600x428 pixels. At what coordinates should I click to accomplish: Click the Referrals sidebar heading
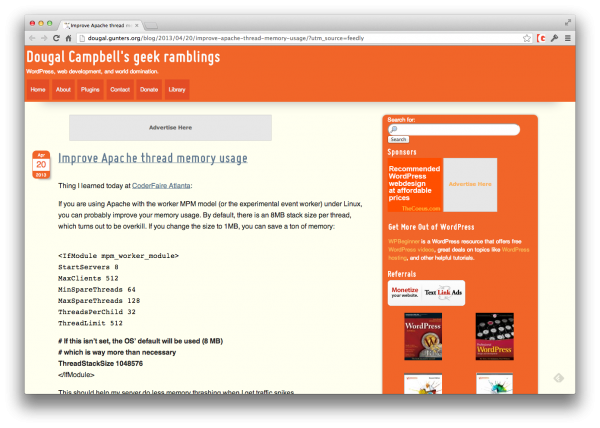(402, 274)
